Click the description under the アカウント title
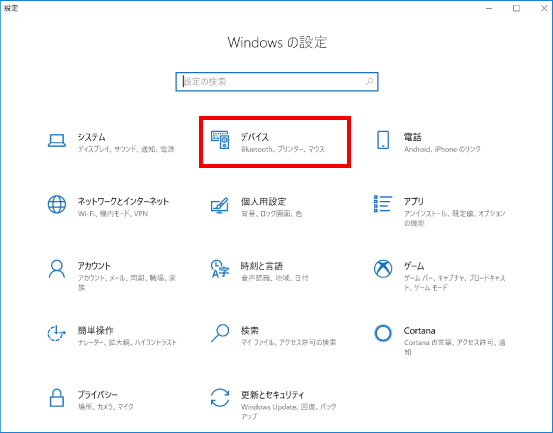This screenshot has width=553, height=433. tap(127, 283)
